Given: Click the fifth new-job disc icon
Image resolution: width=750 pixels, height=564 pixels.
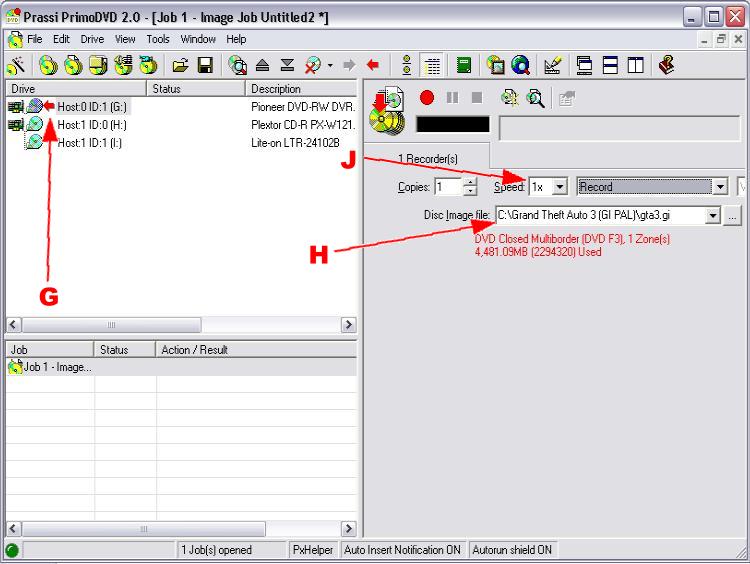Looking at the screenshot, I should (x=148, y=65).
